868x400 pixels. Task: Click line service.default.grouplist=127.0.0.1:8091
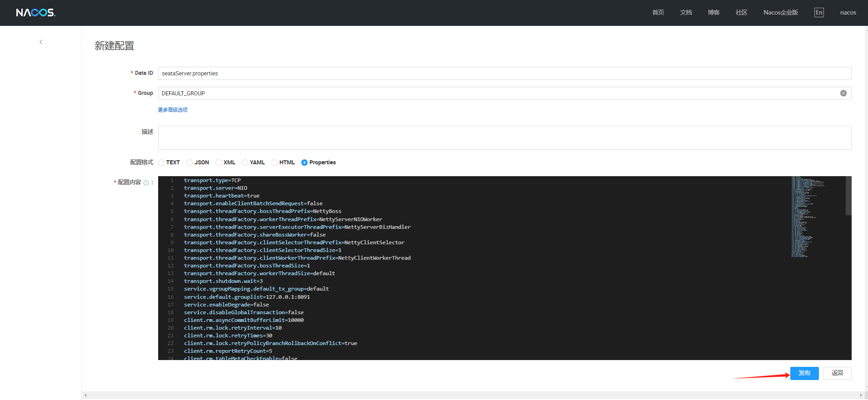(247, 297)
